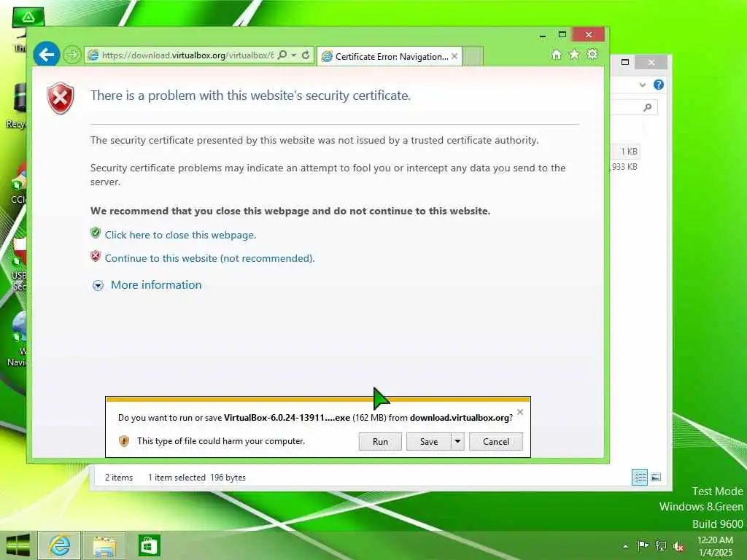Open a new blank tab
The image size is (747, 560).
coord(473,57)
